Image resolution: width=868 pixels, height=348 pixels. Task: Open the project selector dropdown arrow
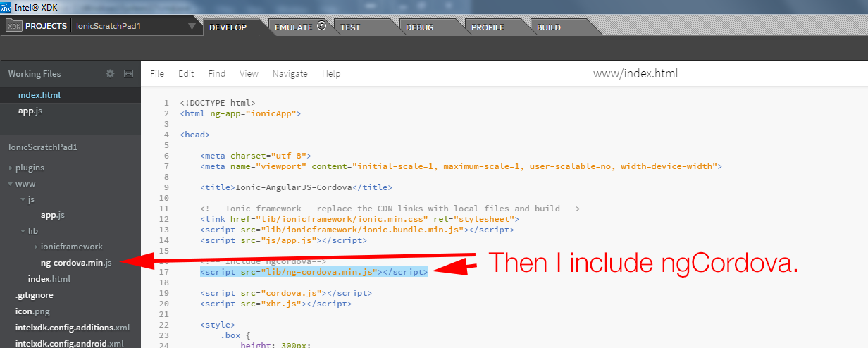pyautogui.click(x=192, y=27)
